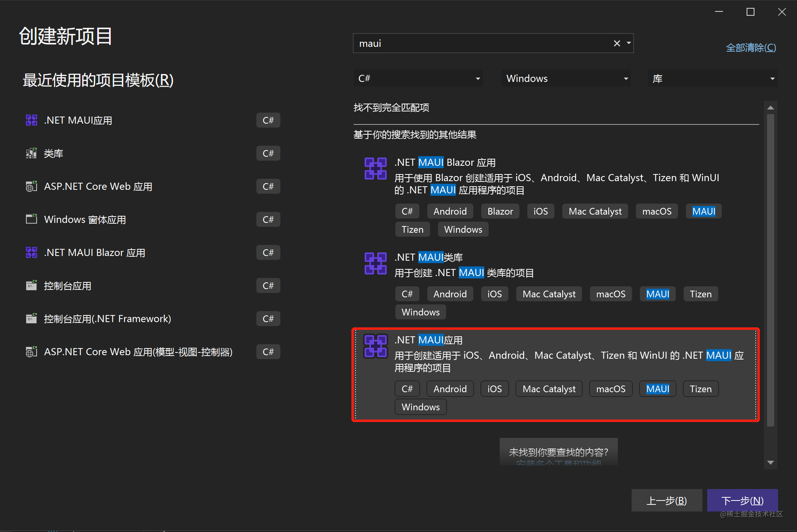Viewport: 797px width, 532px height.
Task: Click the 控制台应用(.NET Framework) icon
Action: click(x=32, y=319)
